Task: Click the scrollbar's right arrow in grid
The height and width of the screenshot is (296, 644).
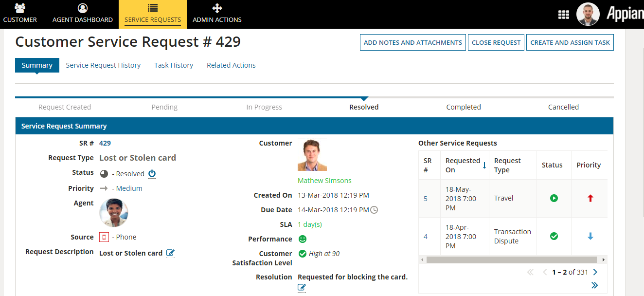Action: 604,260
